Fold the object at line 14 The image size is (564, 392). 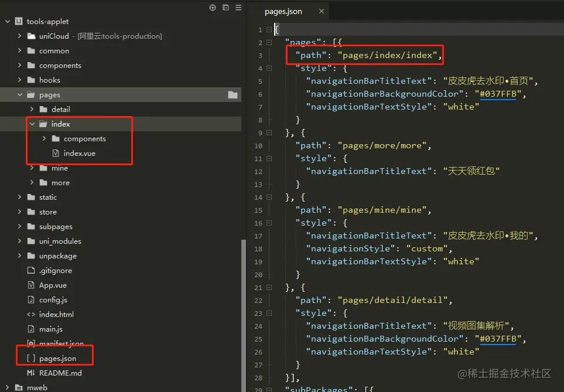[269, 197]
